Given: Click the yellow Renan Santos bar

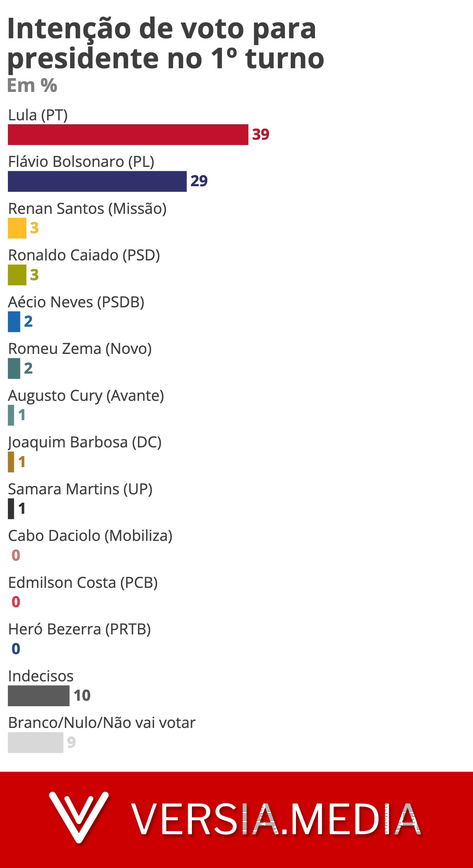Looking at the screenshot, I should pos(17,228).
